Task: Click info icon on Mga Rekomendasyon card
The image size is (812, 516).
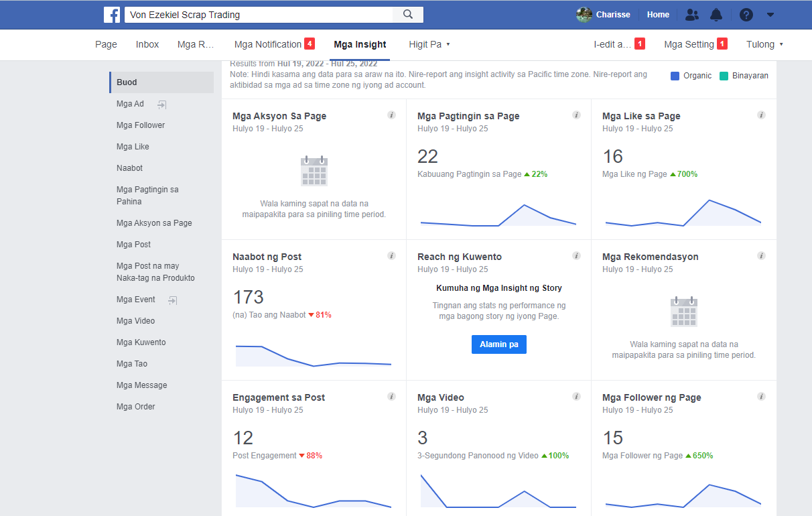Action: [x=761, y=256]
